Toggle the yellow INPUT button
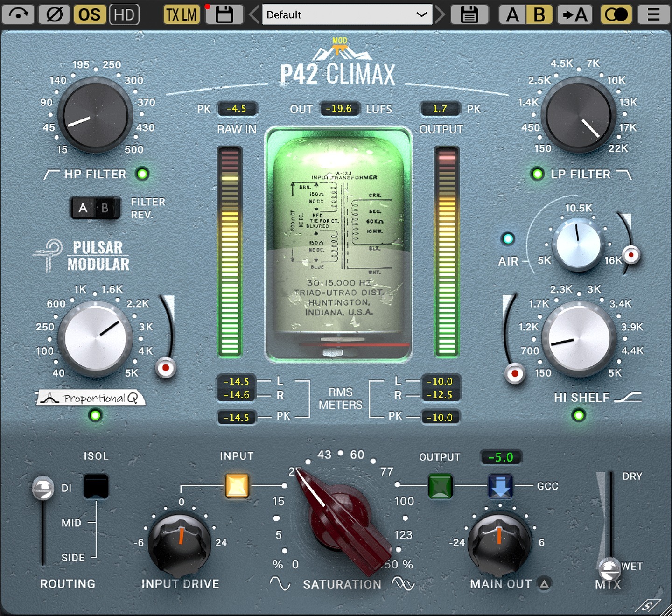Viewport: 672px width, 616px height. [237, 486]
